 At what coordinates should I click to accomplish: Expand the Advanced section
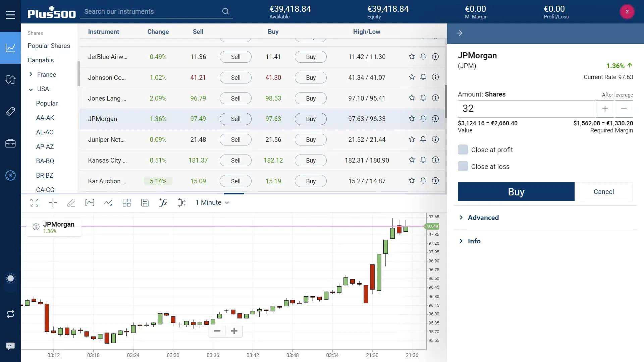point(479,218)
